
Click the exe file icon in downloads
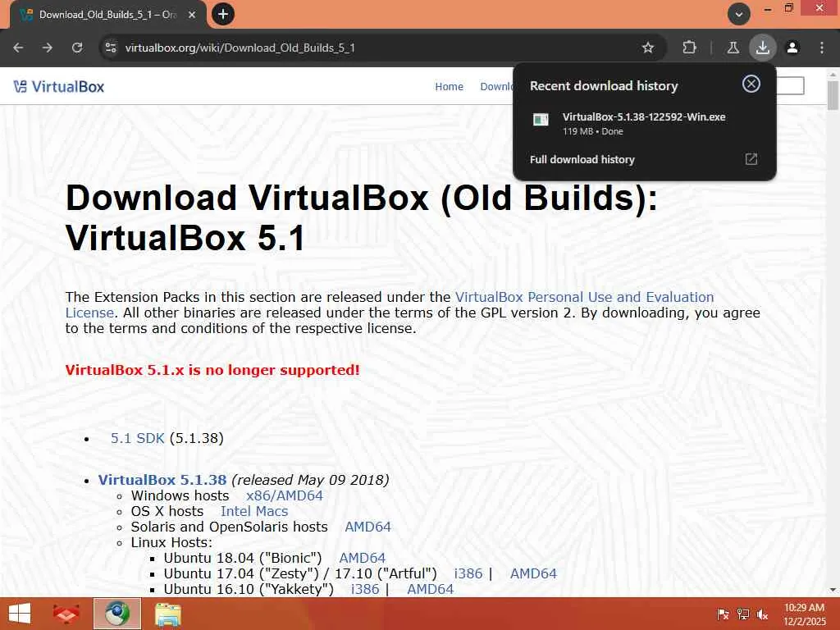pyautogui.click(x=541, y=120)
